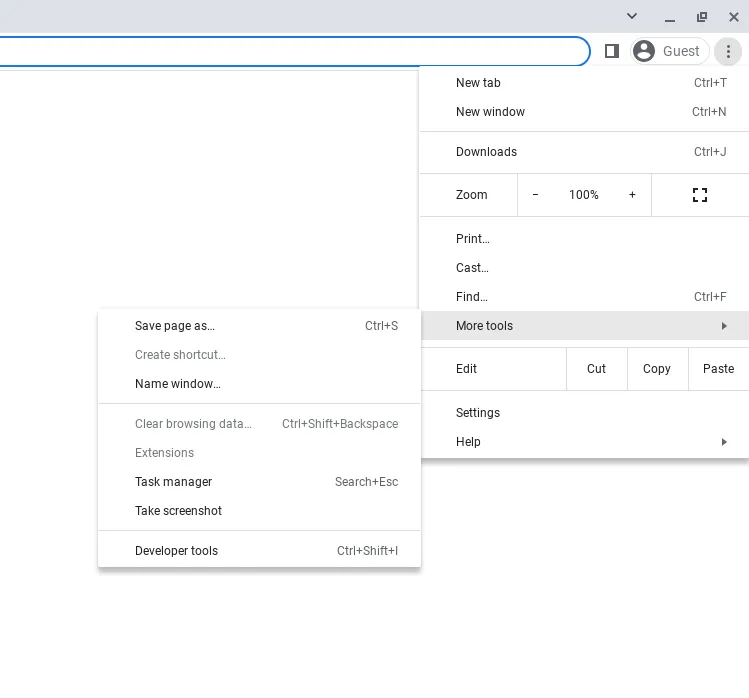Choose Name window... submenu entry

coord(259,384)
